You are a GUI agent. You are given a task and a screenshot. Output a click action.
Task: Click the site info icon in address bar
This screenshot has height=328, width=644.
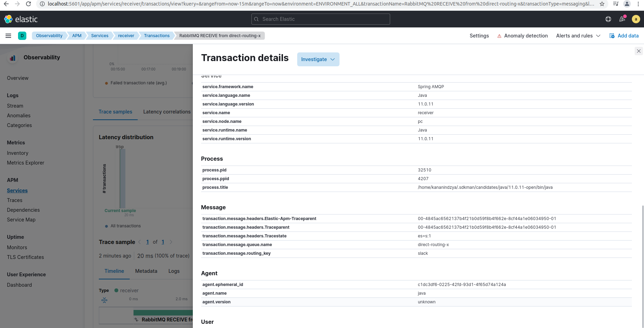point(42,4)
